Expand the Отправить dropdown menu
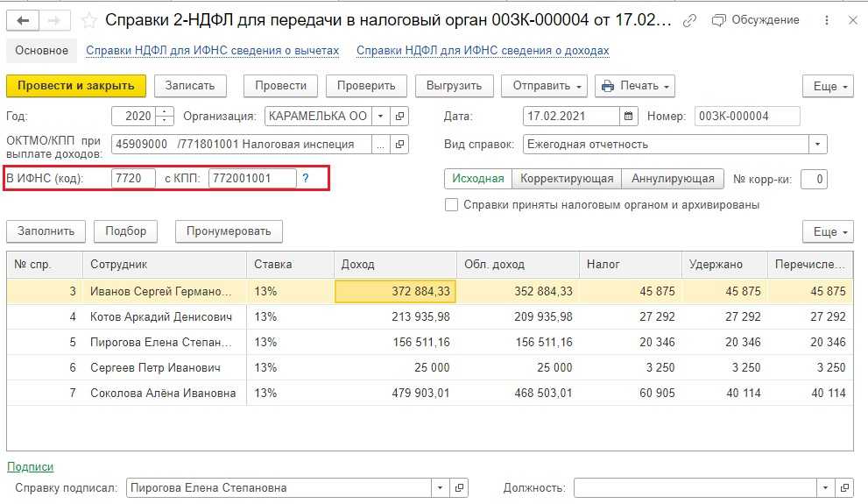Screen dimensions: 868x504 coord(546,86)
